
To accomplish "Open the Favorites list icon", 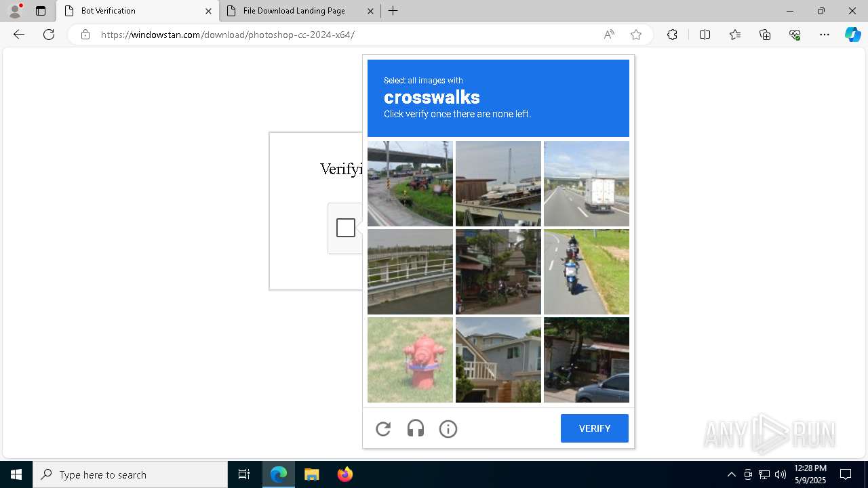I will (735, 35).
